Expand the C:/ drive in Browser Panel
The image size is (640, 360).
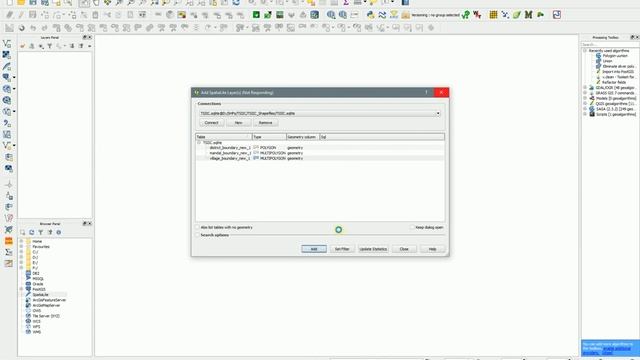21,252
